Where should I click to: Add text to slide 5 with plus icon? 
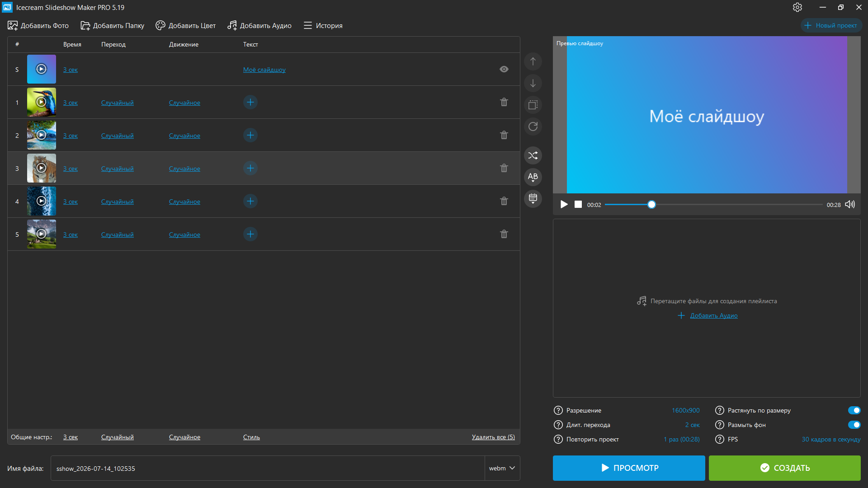point(250,234)
